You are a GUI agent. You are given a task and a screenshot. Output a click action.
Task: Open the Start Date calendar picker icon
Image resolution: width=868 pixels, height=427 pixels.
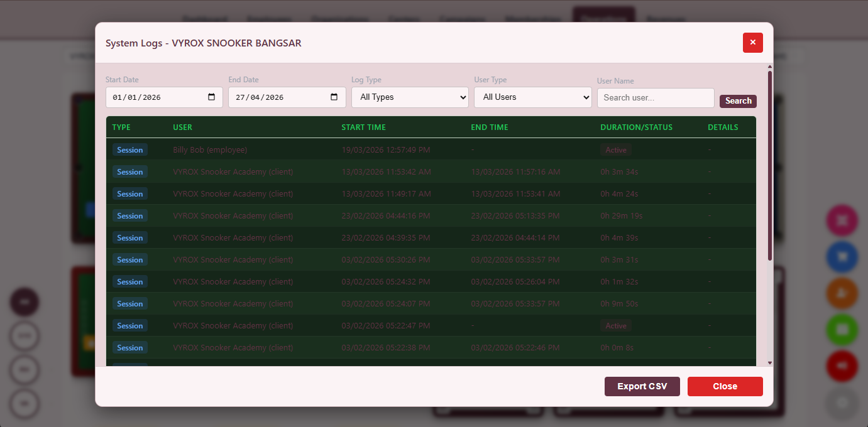[x=212, y=97]
